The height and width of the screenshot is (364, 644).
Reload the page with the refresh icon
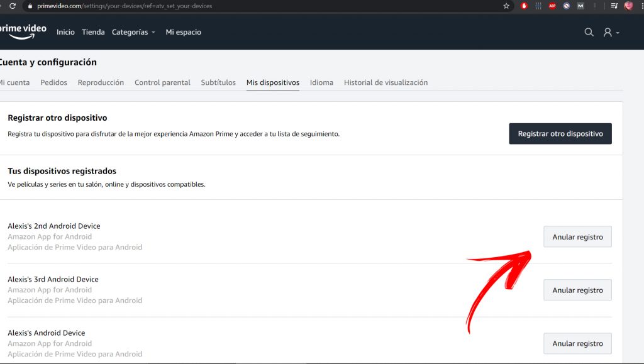[x=13, y=6]
